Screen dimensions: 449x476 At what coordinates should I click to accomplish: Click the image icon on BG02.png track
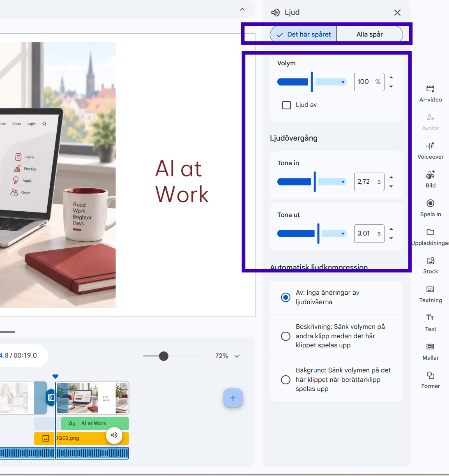46,438
